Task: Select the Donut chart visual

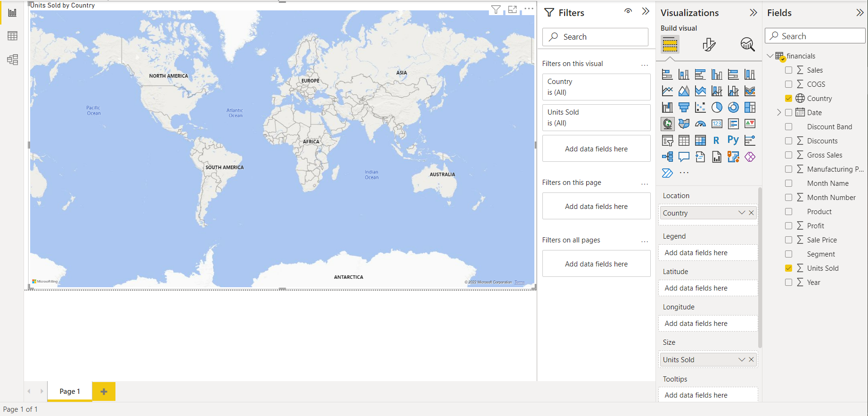Action: (733, 108)
